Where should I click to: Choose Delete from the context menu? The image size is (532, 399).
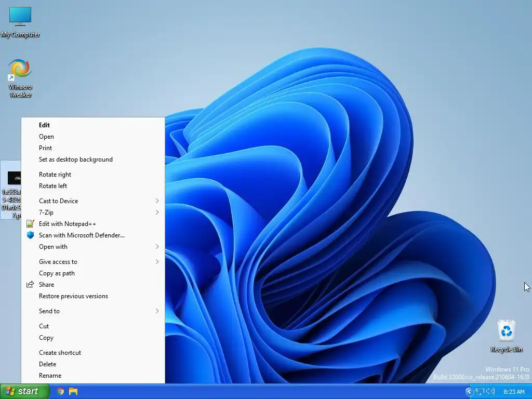(93, 364)
